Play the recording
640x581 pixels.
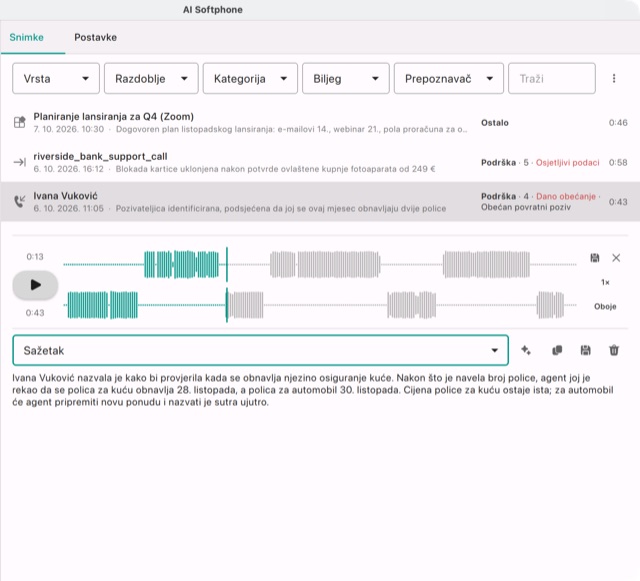point(36,285)
